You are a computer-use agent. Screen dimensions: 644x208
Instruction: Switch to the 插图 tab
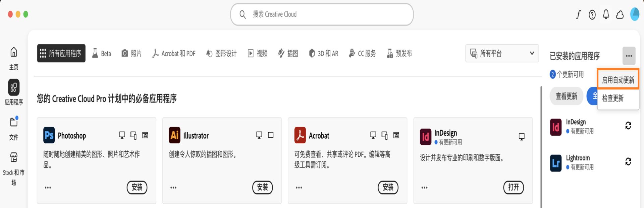pos(288,53)
